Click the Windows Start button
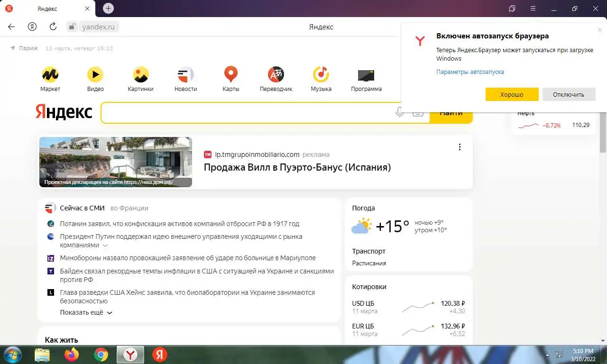Screen dimensions: 607x364 13,355
